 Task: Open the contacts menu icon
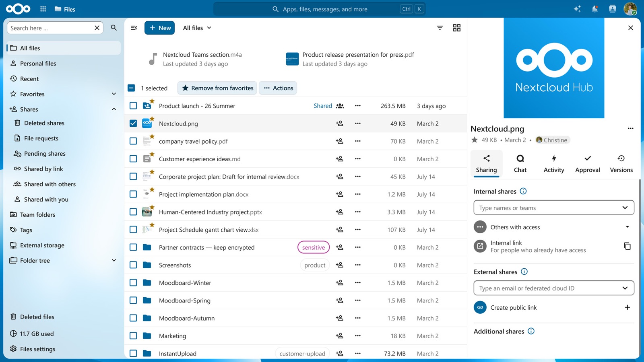click(x=613, y=9)
